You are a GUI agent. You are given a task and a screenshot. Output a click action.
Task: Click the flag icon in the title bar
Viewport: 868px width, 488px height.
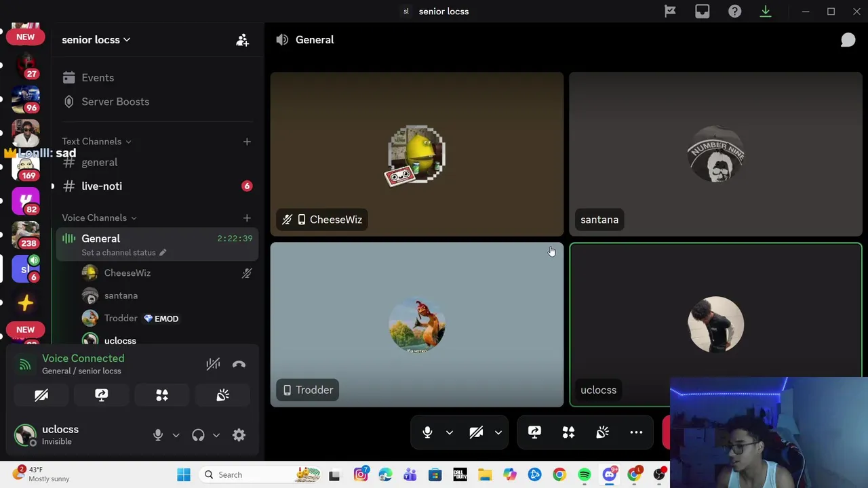point(670,11)
